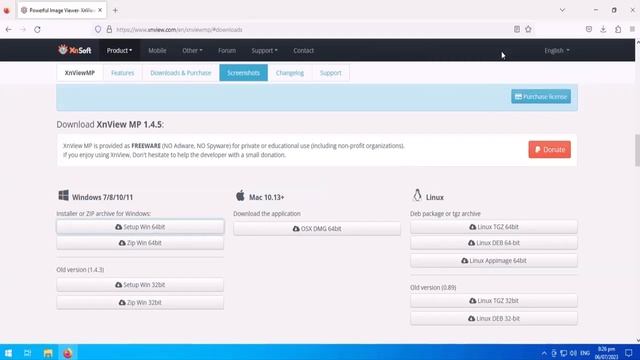Image resolution: width=640 pixels, height=360 pixels.
Task: Click the Purchase license button
Action: pos(541,97)
